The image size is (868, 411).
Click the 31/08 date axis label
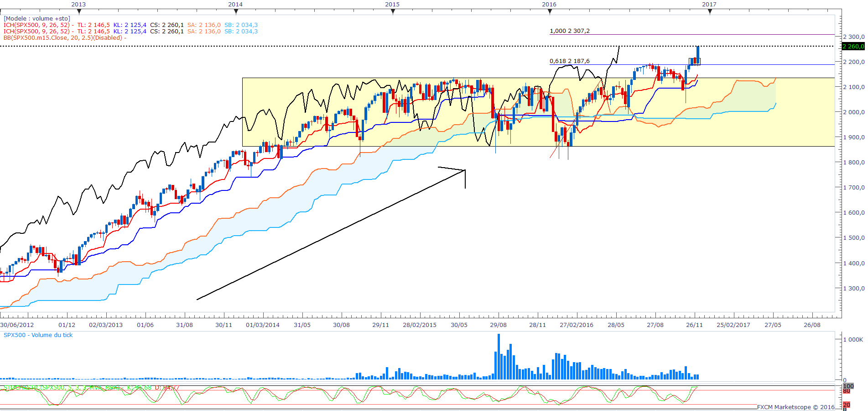coord(185,325)
